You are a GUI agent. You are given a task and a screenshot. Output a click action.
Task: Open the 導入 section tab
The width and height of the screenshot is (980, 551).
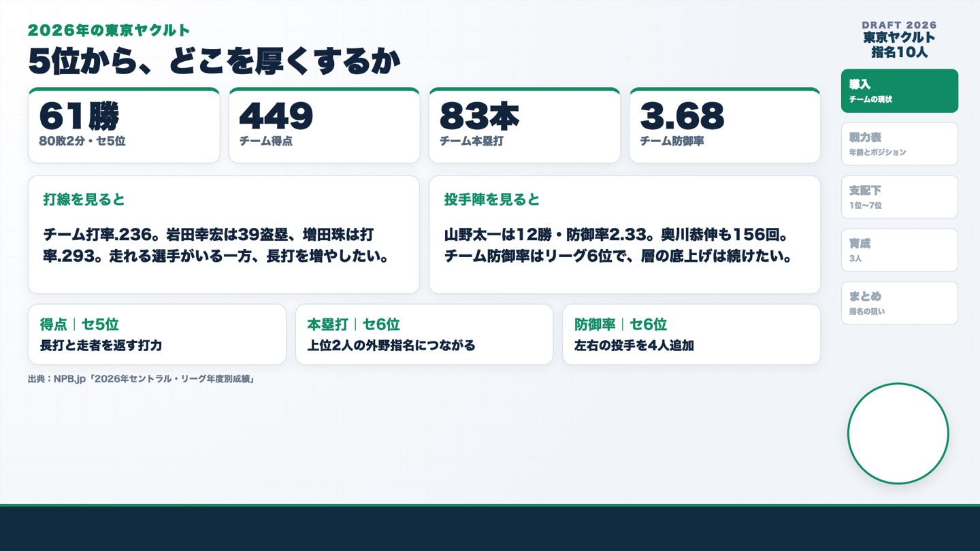(899, 90)
